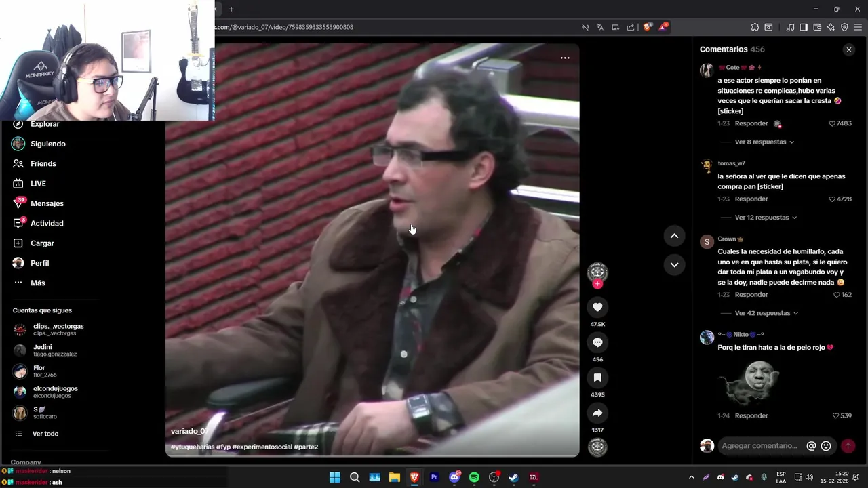
Task: Like the video with the heart icon
Action: point(597,307)
